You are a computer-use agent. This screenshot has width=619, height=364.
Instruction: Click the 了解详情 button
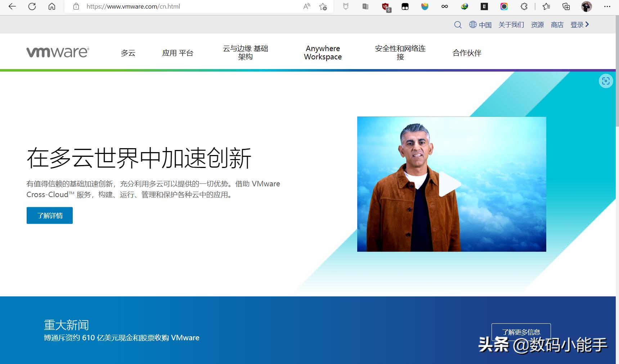coord(49,215)
